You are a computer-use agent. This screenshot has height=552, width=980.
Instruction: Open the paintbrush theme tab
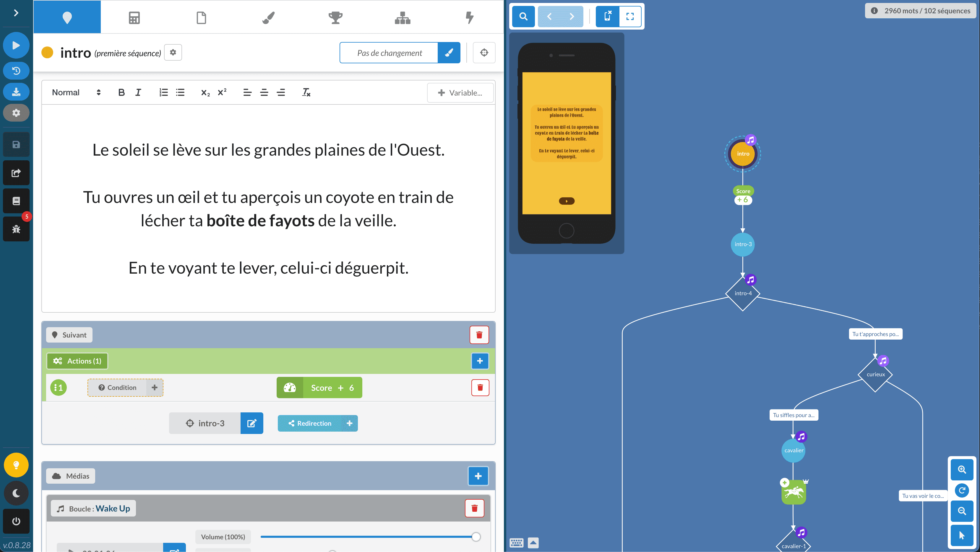pyautogui.click(x=268, y=17)
